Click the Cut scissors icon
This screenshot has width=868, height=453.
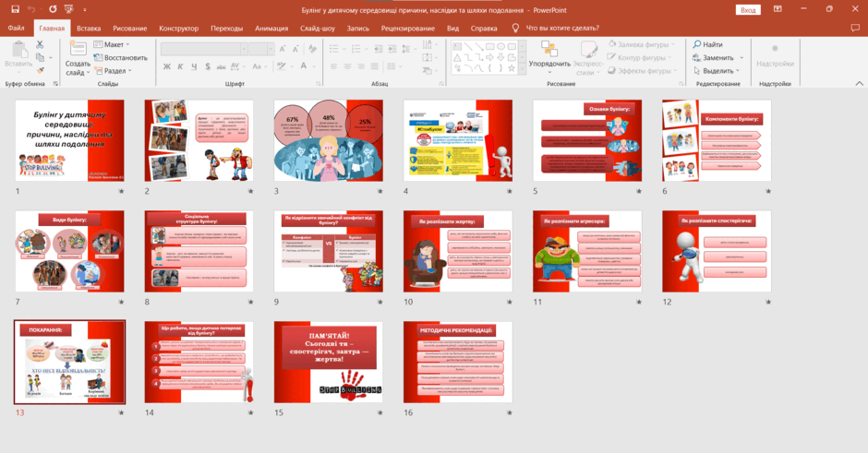click(x=40, y=44)
